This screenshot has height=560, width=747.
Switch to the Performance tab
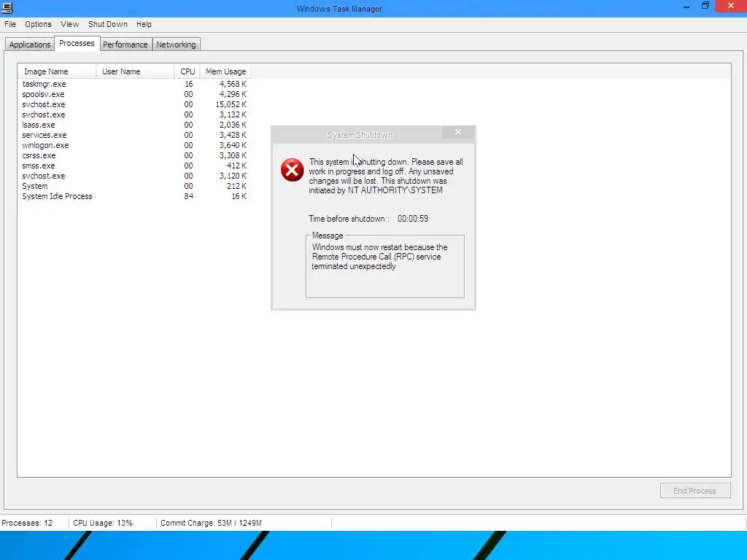[x=125, y=44]
